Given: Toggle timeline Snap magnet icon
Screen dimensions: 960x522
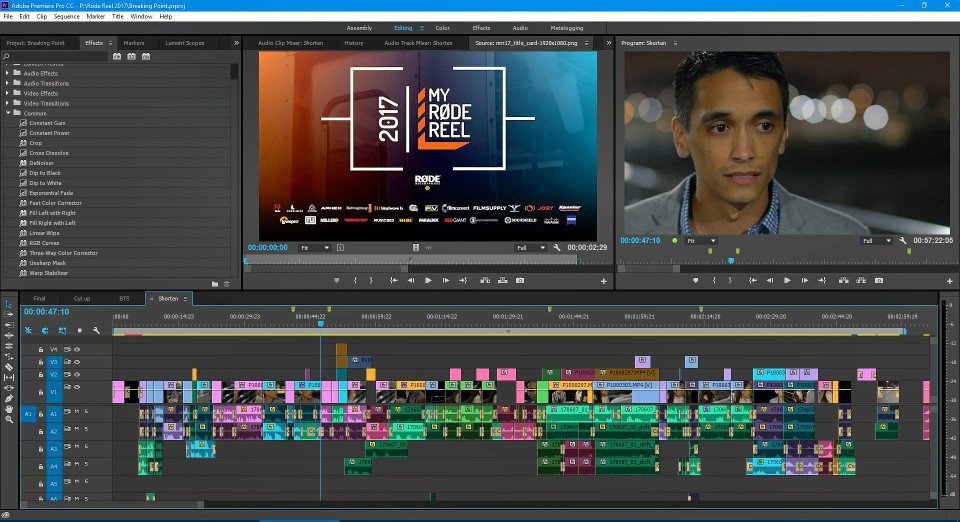Looking at the screenshot, I should coord(45,330).
